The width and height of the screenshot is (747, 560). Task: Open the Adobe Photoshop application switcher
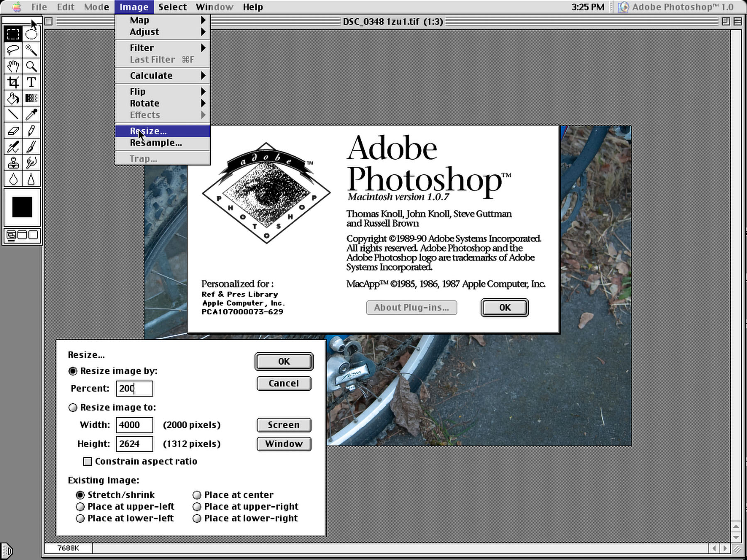(x=676, y=7)
